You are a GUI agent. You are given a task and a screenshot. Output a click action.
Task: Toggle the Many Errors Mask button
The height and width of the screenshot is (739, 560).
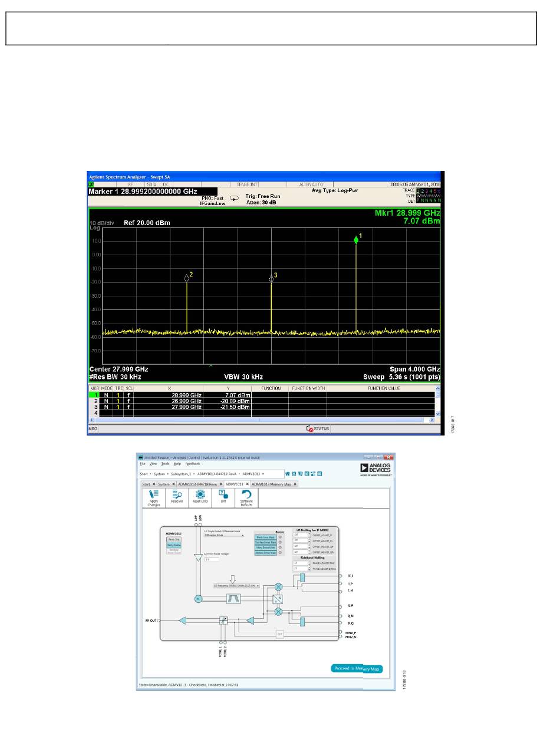point(265,547)
